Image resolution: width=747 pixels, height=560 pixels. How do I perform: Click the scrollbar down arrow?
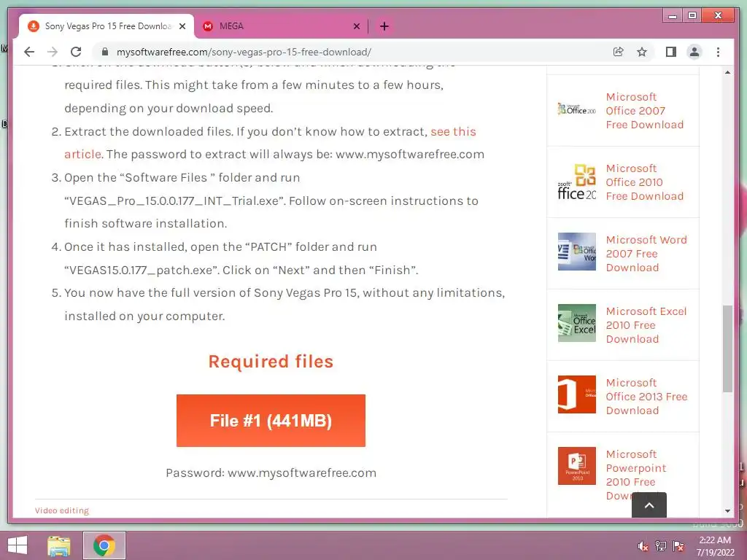727,511
